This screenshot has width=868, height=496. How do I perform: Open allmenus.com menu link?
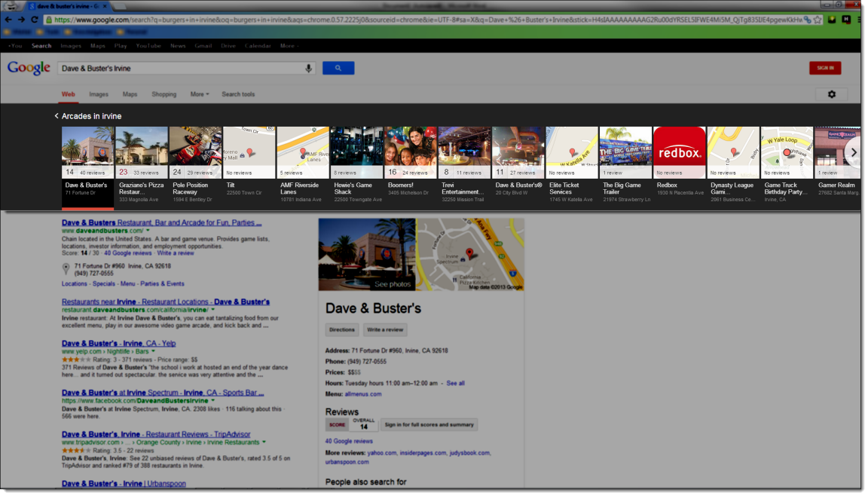tap(363, 394)
